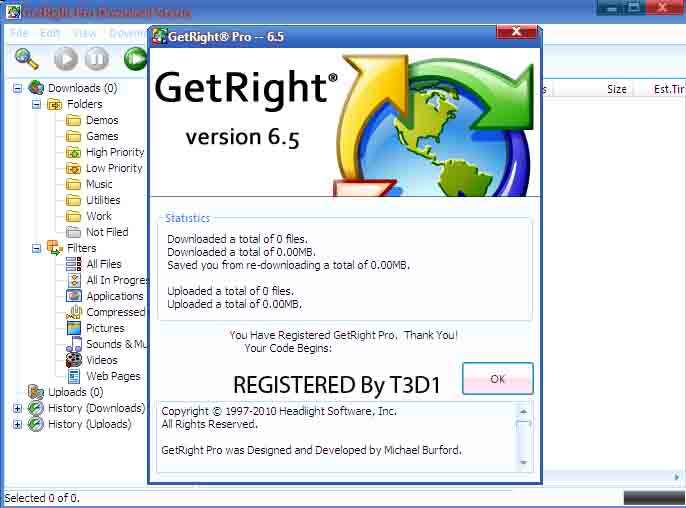
Task: Click 'Downloaded a total of 0 files.' line
Action: 238,239
